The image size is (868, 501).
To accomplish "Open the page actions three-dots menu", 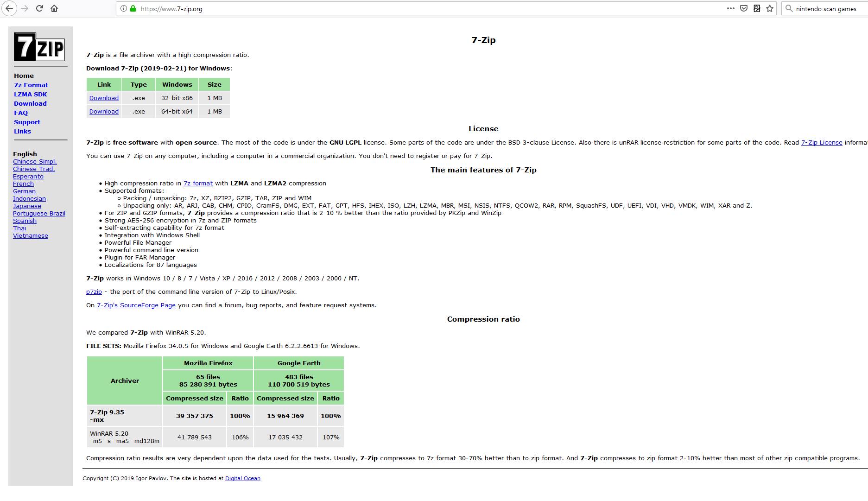I will pos(731,8).
